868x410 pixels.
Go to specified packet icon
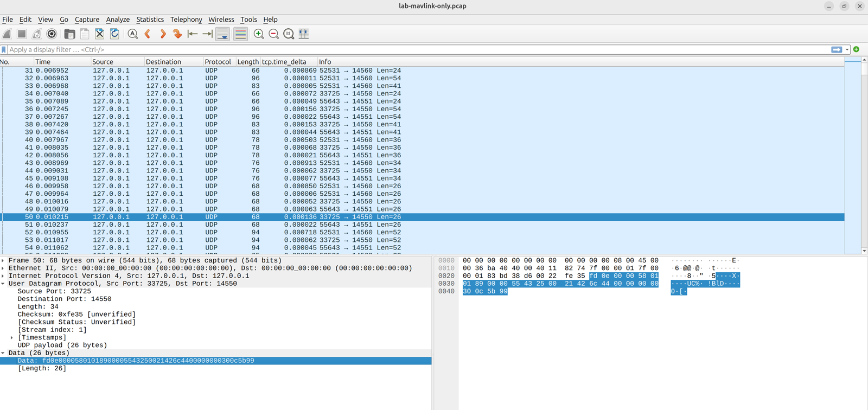click(177, 34)
